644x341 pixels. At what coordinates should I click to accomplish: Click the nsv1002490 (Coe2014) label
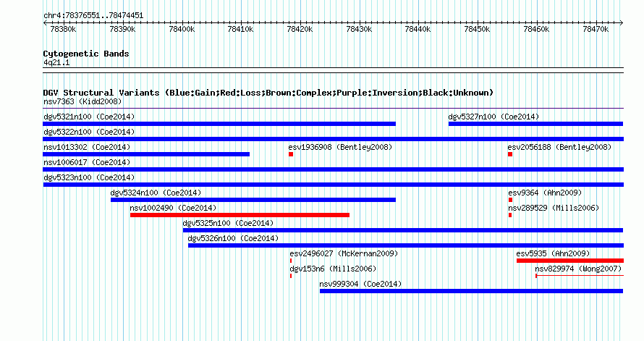pyautogui.click(x=173, y=208)
